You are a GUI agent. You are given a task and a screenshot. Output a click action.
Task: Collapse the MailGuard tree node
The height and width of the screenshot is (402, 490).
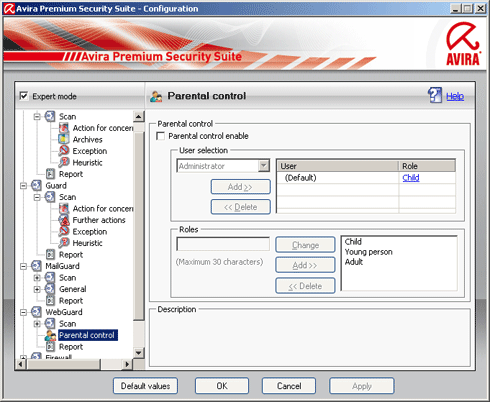point(23,266)
